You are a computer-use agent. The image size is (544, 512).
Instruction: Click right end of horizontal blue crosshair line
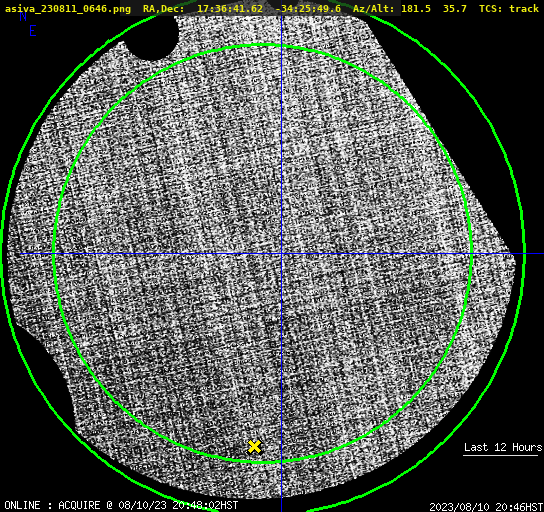click(541, 254)
